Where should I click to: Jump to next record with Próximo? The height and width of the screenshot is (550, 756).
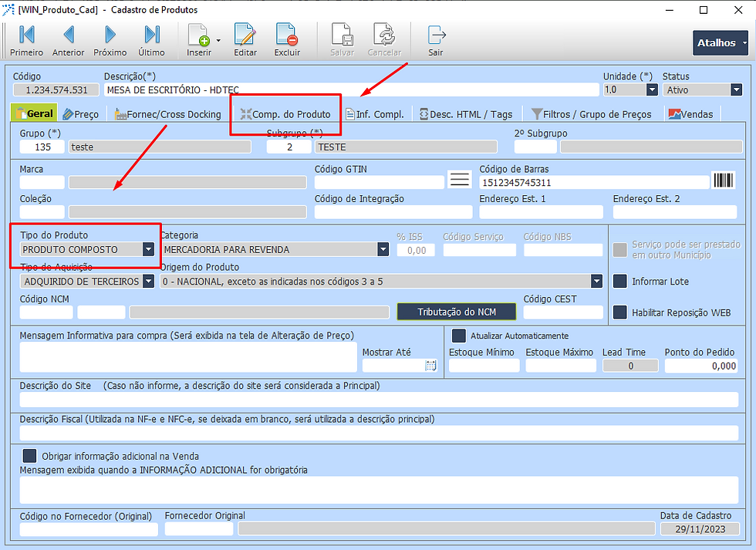(x=110, y=40)
